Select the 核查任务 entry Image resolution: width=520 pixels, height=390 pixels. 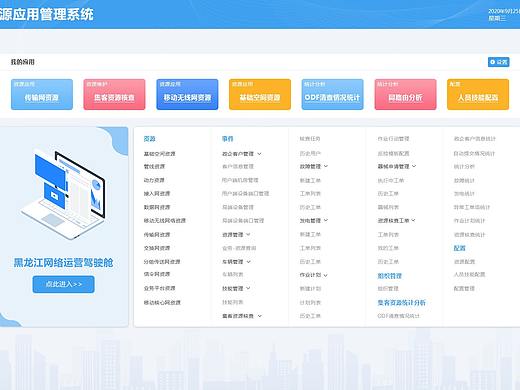(310, 139)
